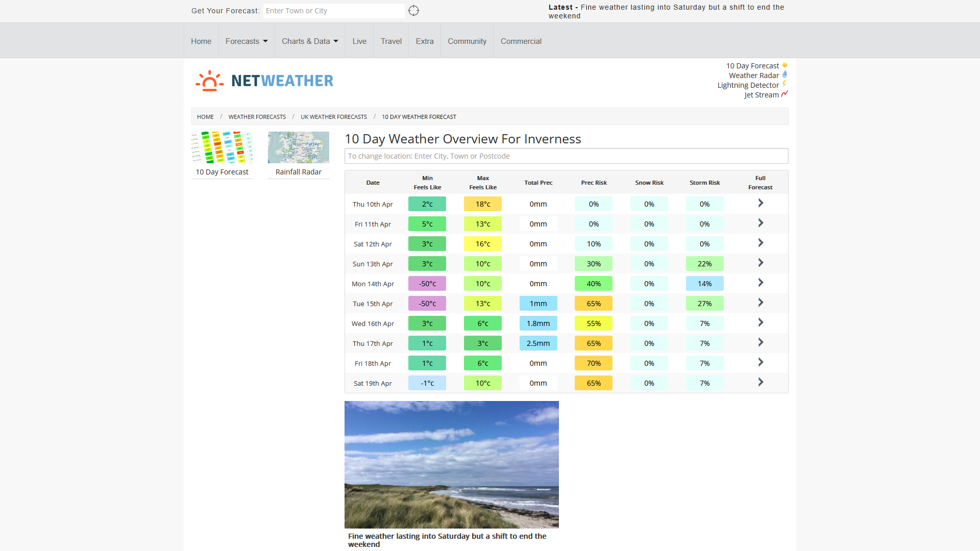Click the Netweather sun logo
Image resolution: width=980 pixels, height=551 pixels.
click(209, 81)
